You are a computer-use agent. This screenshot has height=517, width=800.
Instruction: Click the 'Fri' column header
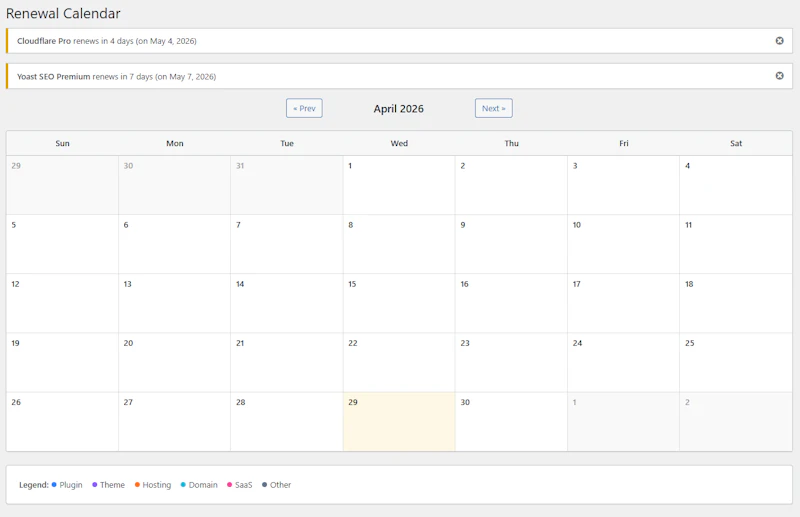click(623, 143)
